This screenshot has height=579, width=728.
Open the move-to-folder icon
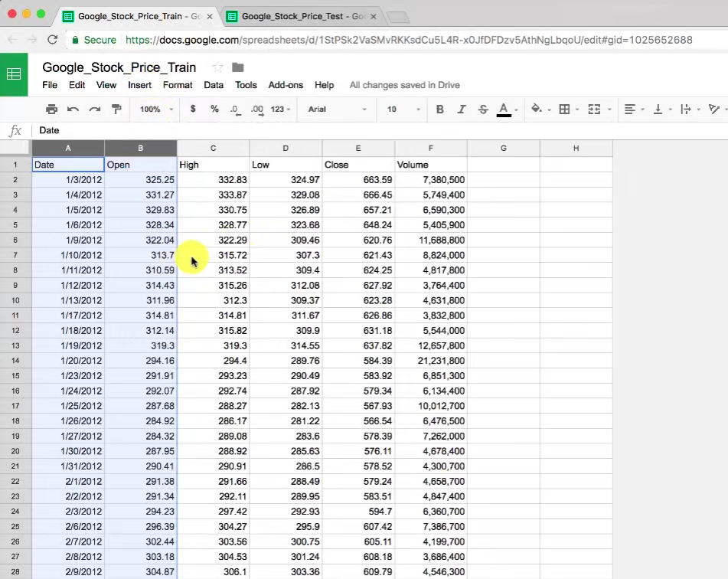tap(238, 67)
